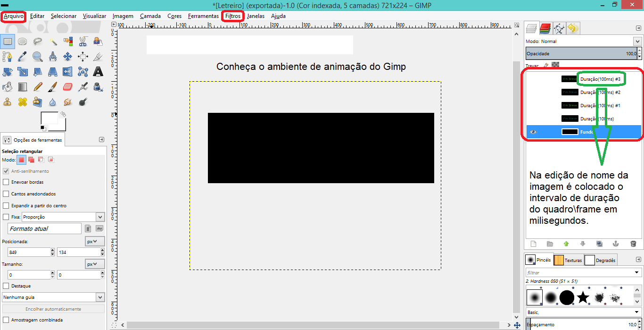The width and height of the screenshot is (644, 330).
Task: Pick the Fuzzy Select magic wand tool
Action: tap(52, 42)
